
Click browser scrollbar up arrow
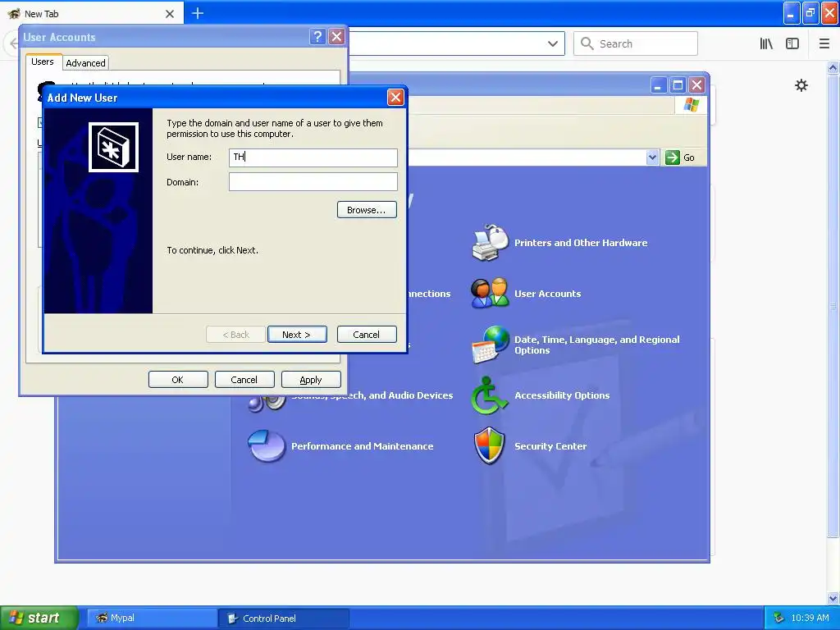point(833,67)
